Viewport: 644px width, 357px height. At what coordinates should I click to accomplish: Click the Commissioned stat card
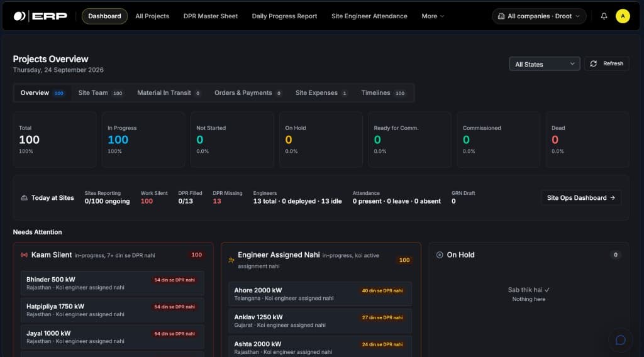point(498,140)
